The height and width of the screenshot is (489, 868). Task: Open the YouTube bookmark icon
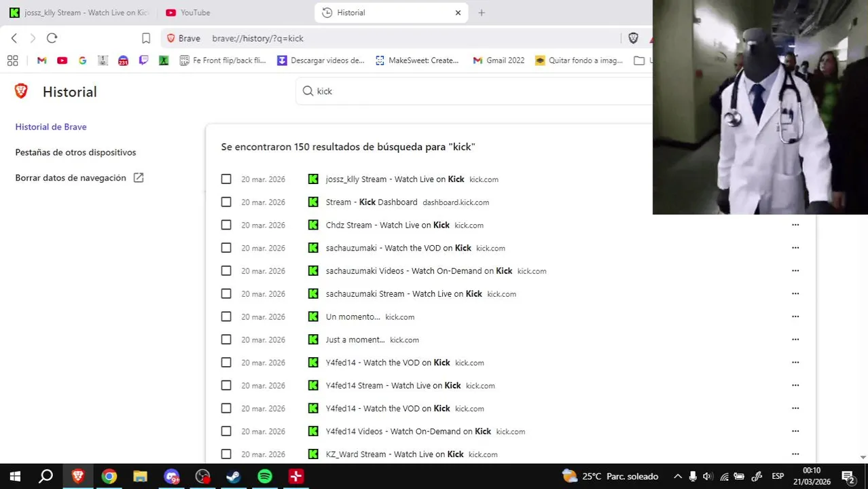tap(62, 60)
